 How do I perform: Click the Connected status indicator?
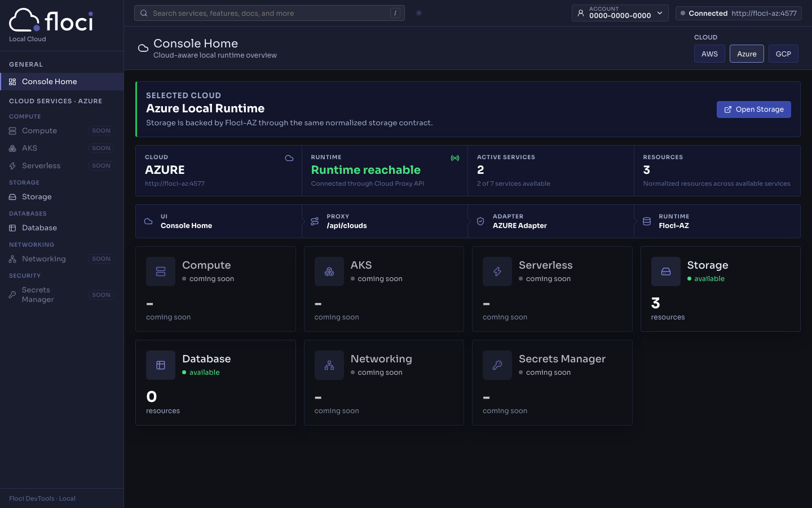tap(739, 13)
